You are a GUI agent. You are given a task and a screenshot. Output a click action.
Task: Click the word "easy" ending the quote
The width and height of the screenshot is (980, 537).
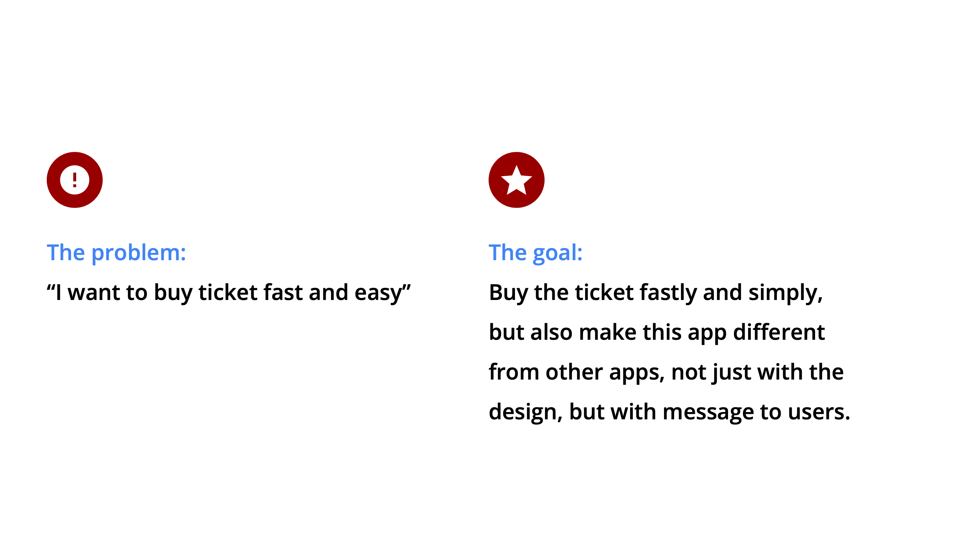tap(378, 292)
